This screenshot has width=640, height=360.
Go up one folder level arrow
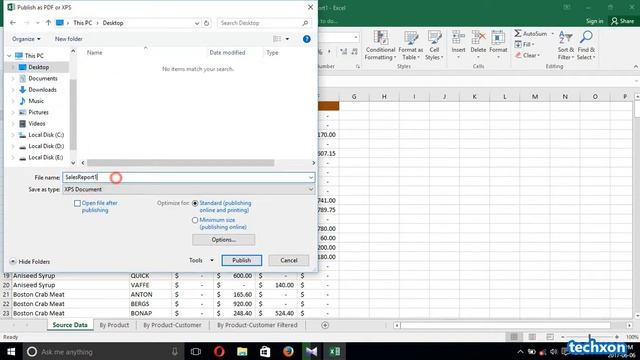pyautogui.click(x=48, y=23)
